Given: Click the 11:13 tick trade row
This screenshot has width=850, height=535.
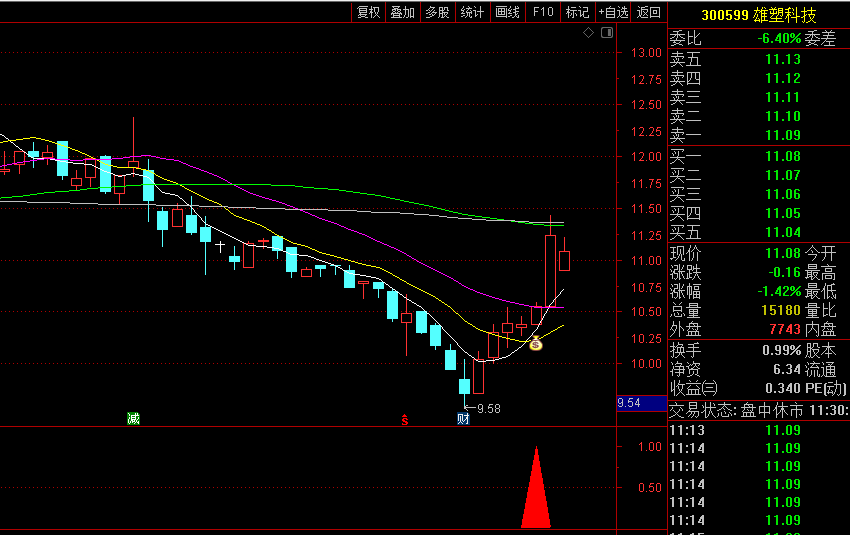Looking at the screenshot, I should click(x=758, y=430).
